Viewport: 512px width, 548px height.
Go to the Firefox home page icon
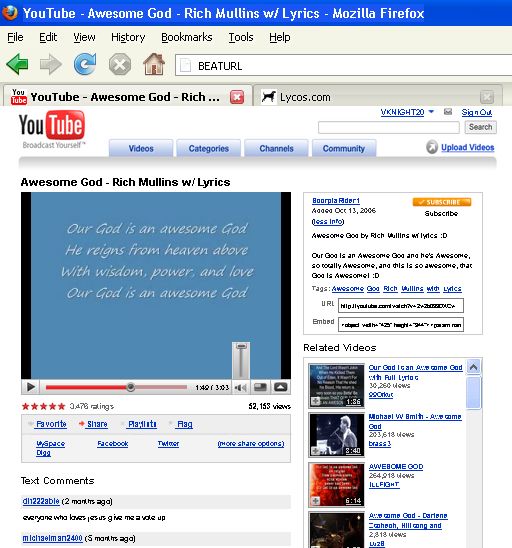point(154,64)
